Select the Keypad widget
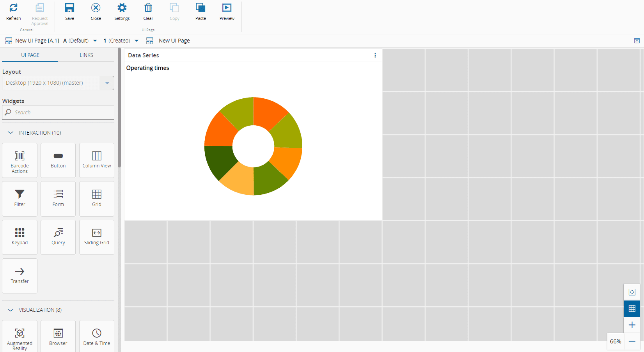The width and height of the screenshot is (644, 352). (x=20, y=237)
